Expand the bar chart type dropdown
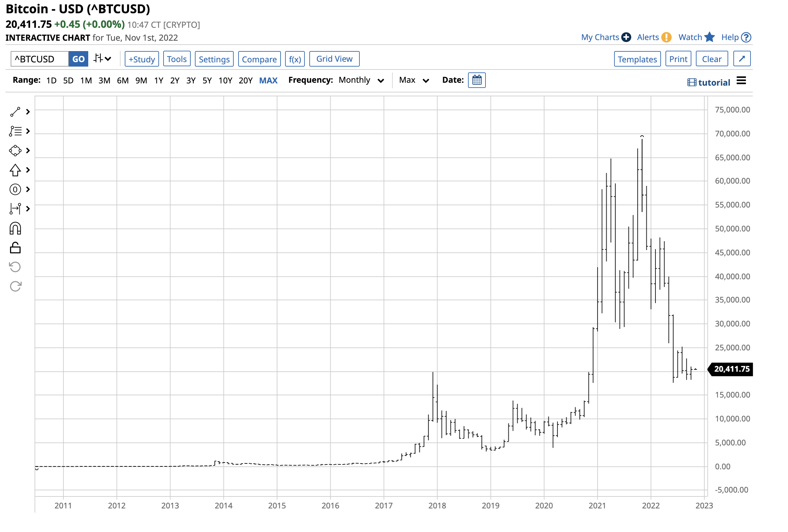Viewport: 788px width, 532px height. pos(102,59)
